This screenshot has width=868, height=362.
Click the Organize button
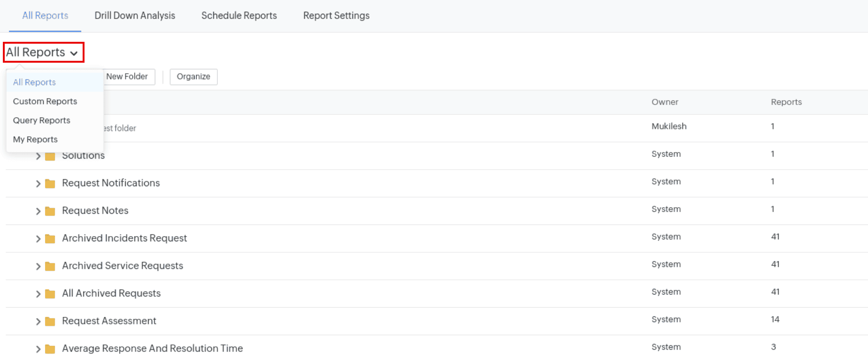click(193, 76)
